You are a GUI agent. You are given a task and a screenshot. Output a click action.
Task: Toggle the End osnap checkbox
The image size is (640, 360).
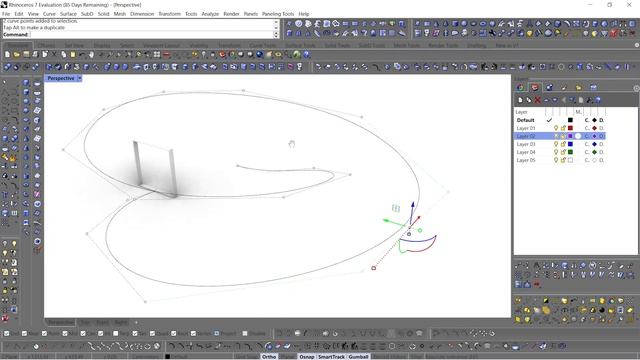tap(6, 333)
